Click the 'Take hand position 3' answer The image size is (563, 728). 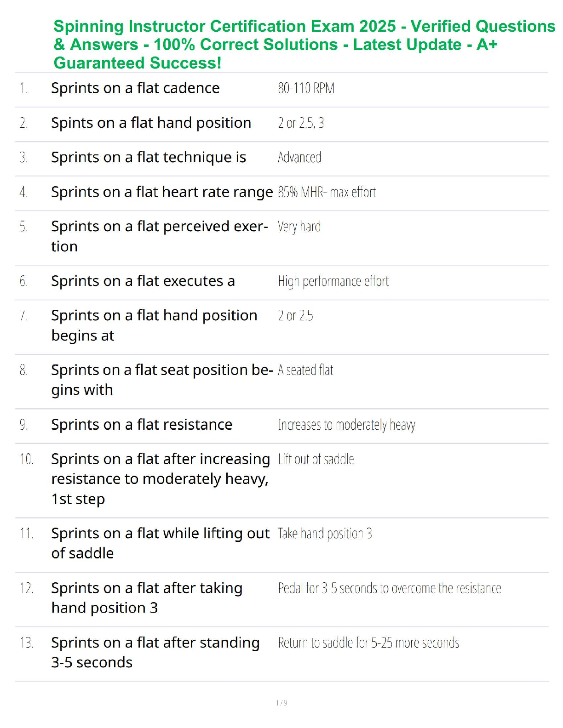325,534
